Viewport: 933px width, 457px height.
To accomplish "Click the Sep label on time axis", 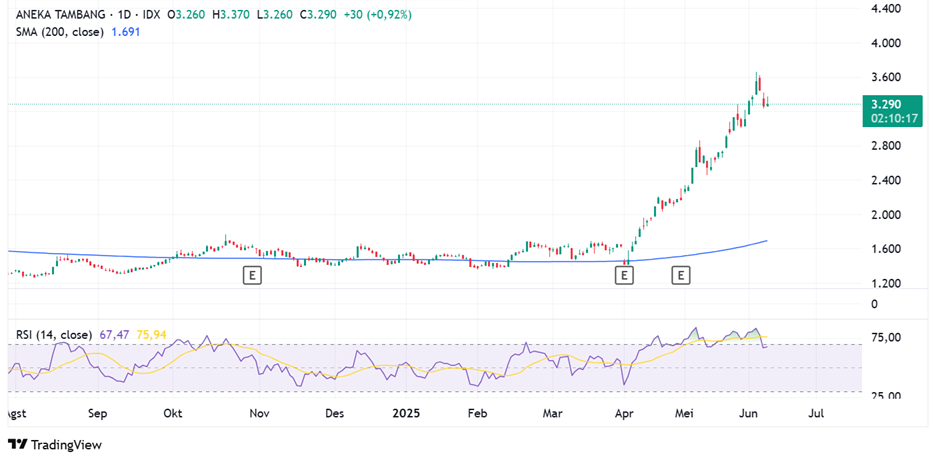I will [97, 414].
